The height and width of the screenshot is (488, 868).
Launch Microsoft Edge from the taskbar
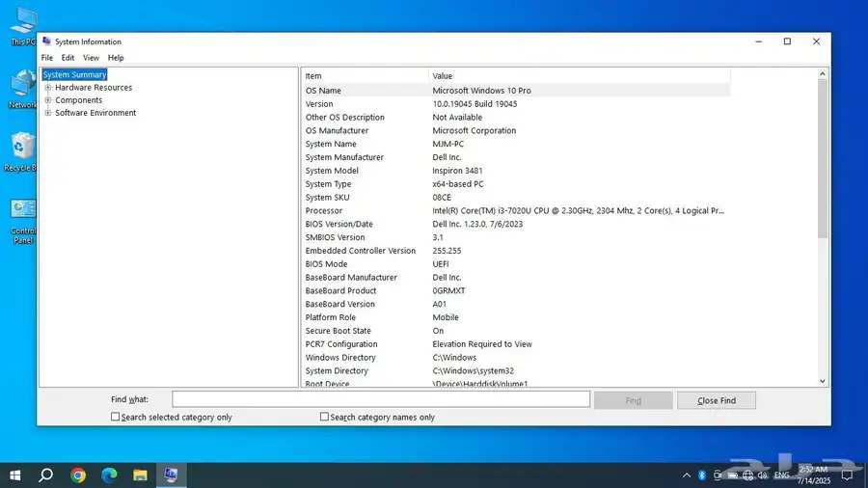(x=109, y=475)
